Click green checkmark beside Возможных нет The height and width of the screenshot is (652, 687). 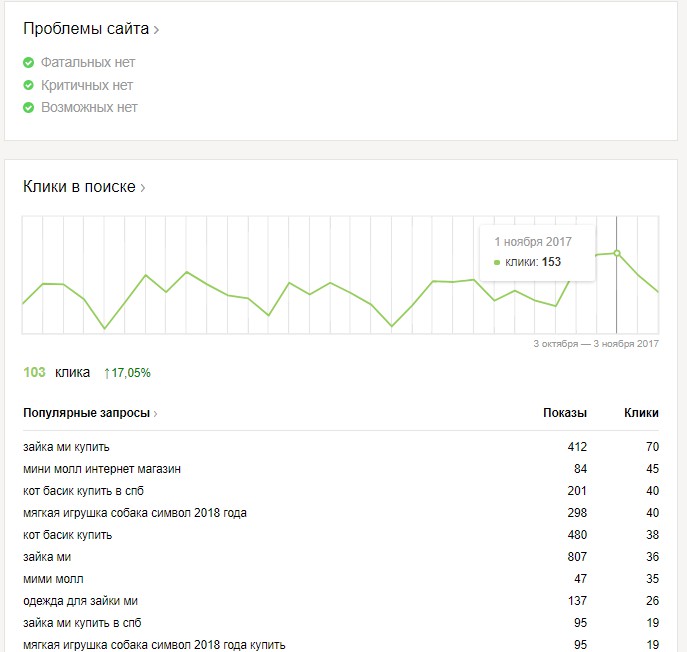click(29, 107)
